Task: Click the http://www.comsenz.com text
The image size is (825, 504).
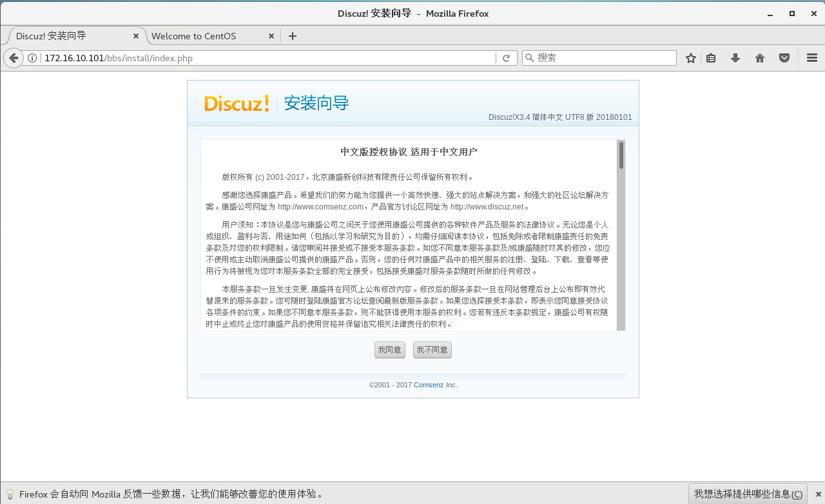Action: point(320,207)
